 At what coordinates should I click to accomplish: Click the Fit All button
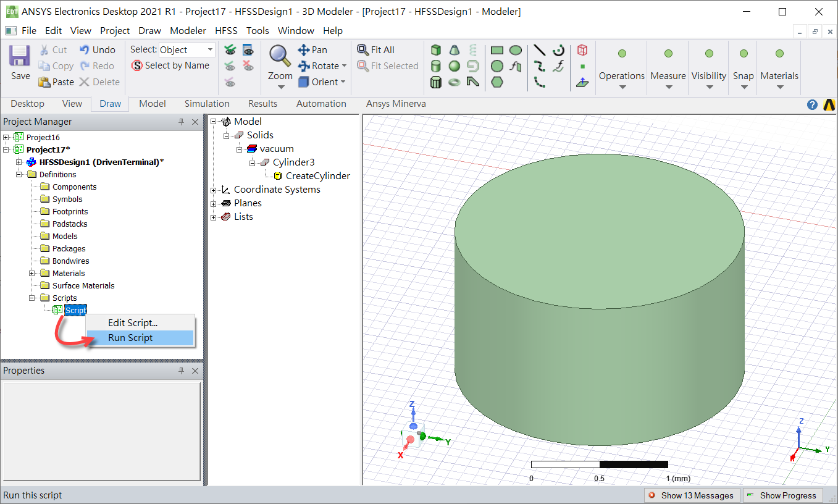(375, 50)
